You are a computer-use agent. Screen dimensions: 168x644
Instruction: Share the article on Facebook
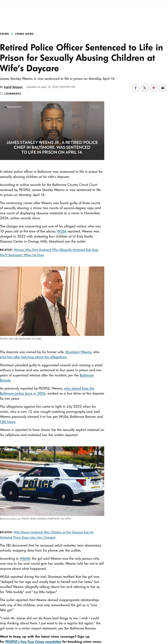point(135,88)
